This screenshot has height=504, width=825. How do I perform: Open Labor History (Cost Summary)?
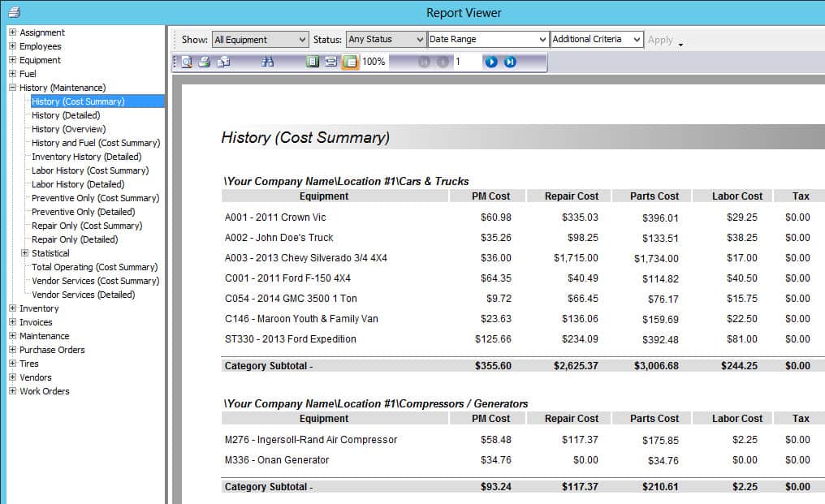pyautogui.click(x=90, y=170)
